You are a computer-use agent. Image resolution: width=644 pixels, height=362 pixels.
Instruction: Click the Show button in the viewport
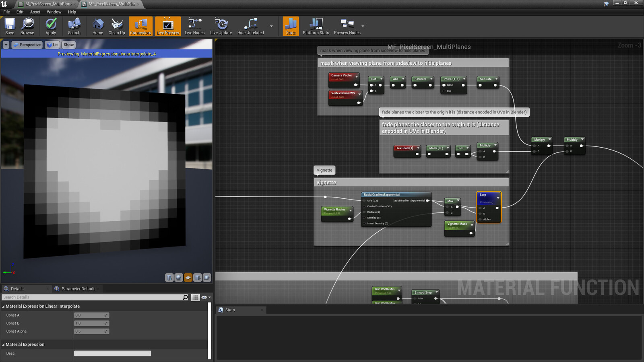click(x=68, y=45)
